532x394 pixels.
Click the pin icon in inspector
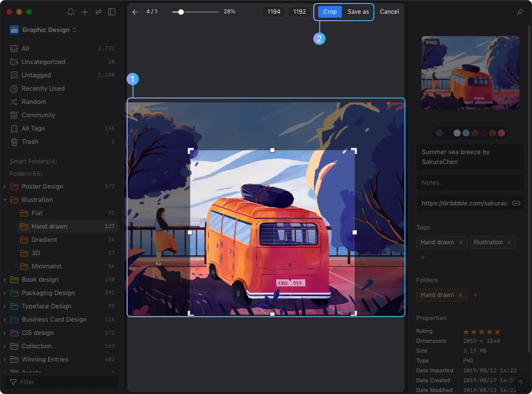tap(520, 12)
